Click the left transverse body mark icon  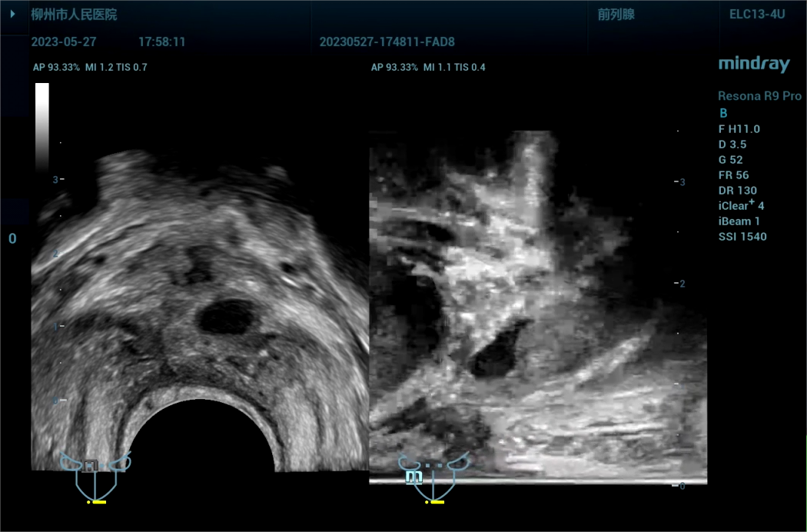95,475
